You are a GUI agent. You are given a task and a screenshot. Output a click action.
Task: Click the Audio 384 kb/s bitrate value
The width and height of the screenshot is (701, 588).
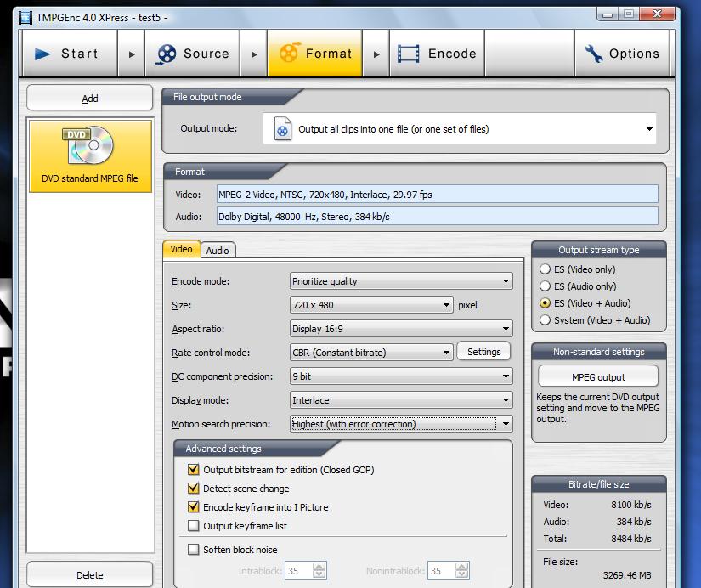point(634,522)
